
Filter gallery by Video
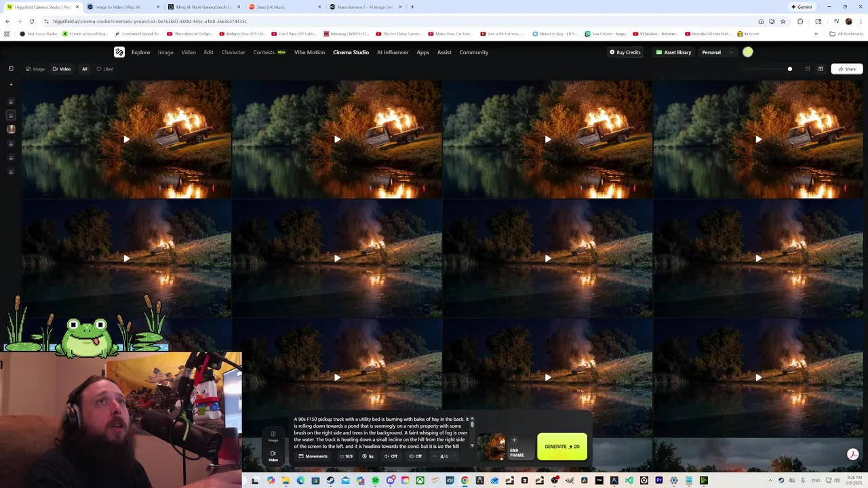tap(62, 68)
